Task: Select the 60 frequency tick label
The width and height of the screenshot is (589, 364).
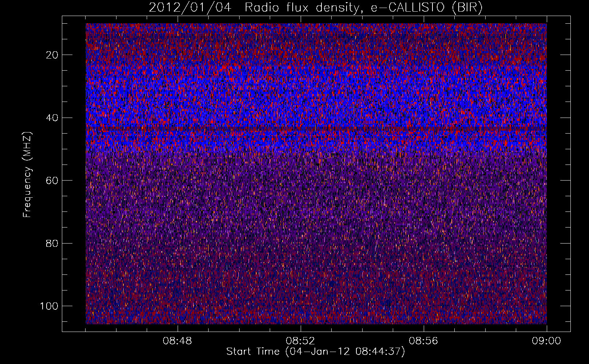Action: [x=52, y=181]
